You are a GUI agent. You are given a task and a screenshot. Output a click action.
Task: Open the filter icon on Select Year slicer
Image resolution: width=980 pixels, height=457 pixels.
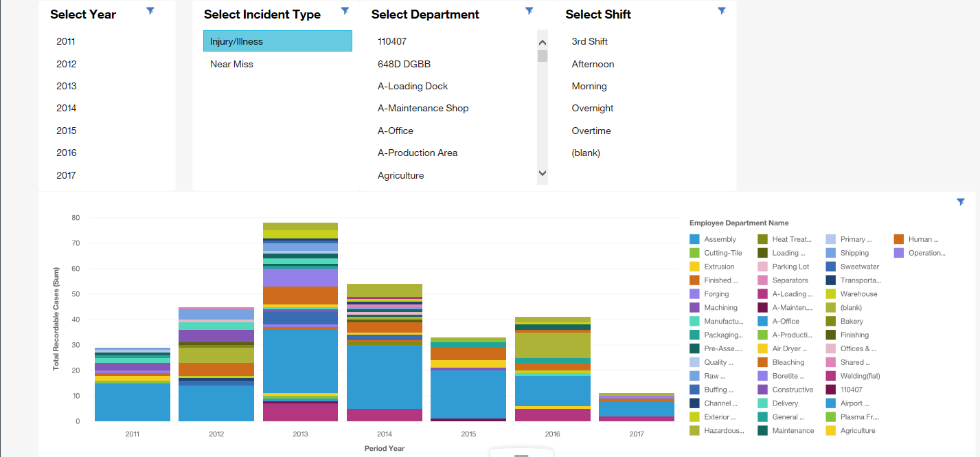[x=150, y=10]
